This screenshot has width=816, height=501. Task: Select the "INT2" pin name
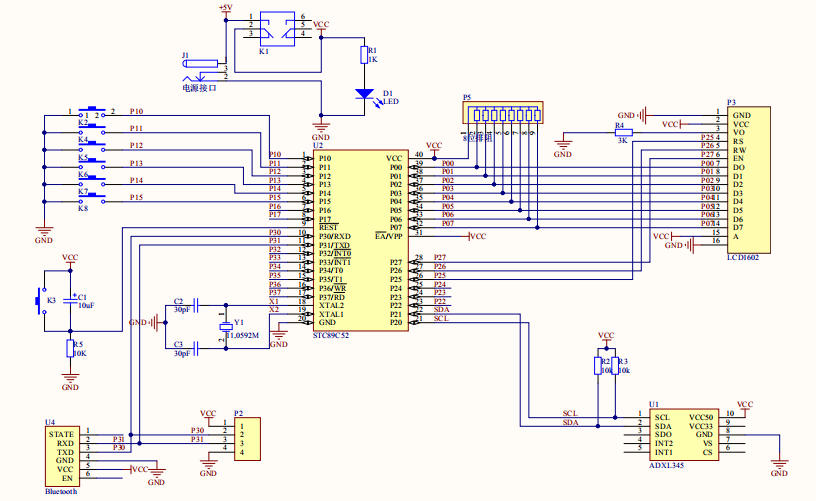click(664, 443)
